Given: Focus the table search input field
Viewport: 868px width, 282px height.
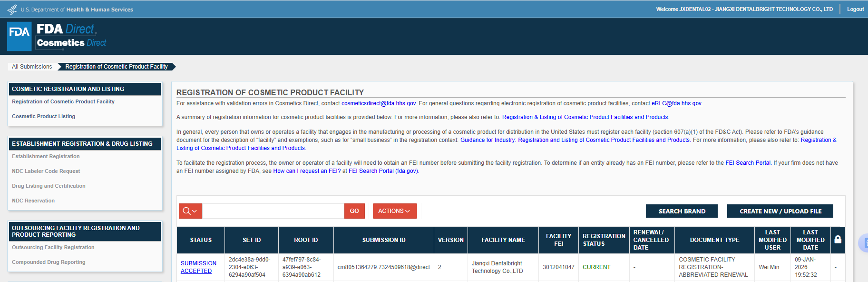Looking at the screenshot, I should [273, 211].
